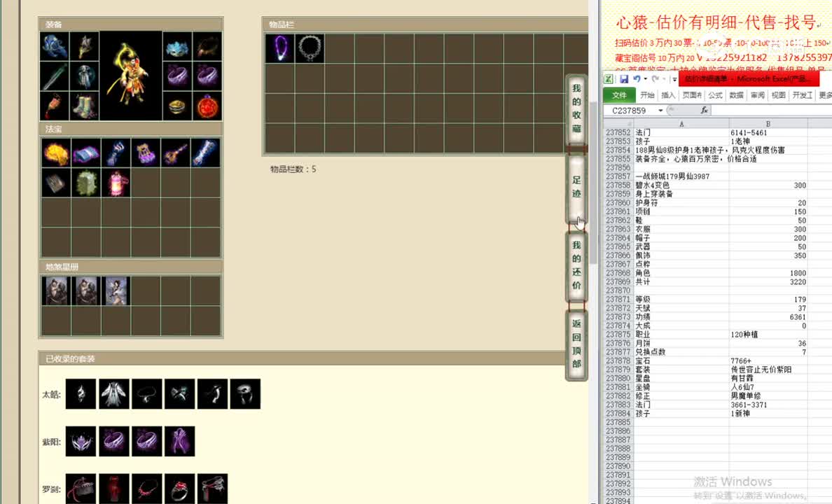Select the purple book item under 法宝
Image resolution: width=832 pixels, height=504 pixels.
click(x=86, y=153)
